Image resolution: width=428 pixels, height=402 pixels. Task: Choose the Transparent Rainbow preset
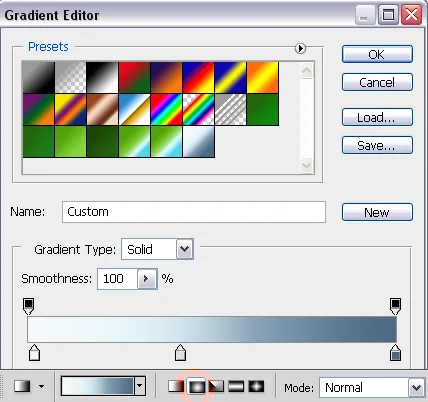point(198,110)
